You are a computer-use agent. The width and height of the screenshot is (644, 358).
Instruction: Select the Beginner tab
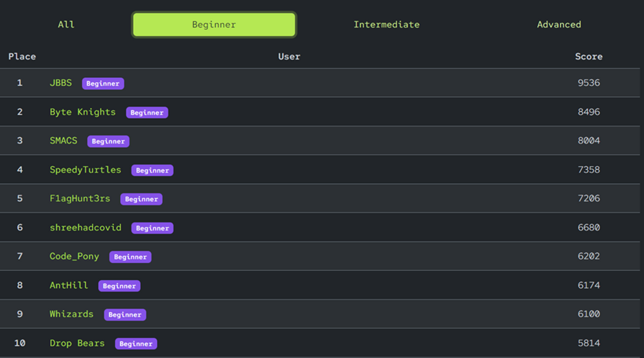[x=214, y=25]
